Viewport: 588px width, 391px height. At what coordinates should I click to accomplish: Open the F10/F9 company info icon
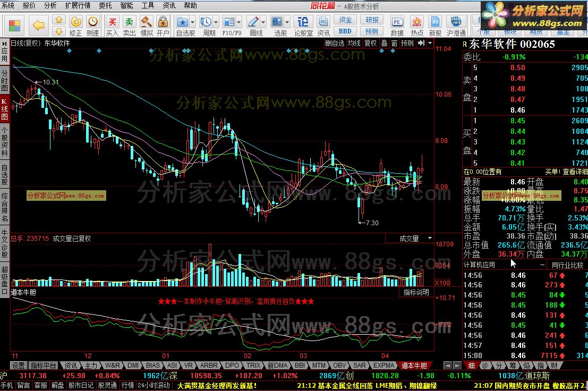(x=229, y=22)
